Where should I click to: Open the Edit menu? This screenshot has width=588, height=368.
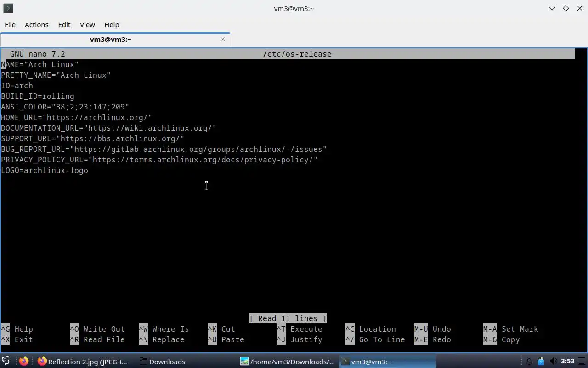(64, 25)
